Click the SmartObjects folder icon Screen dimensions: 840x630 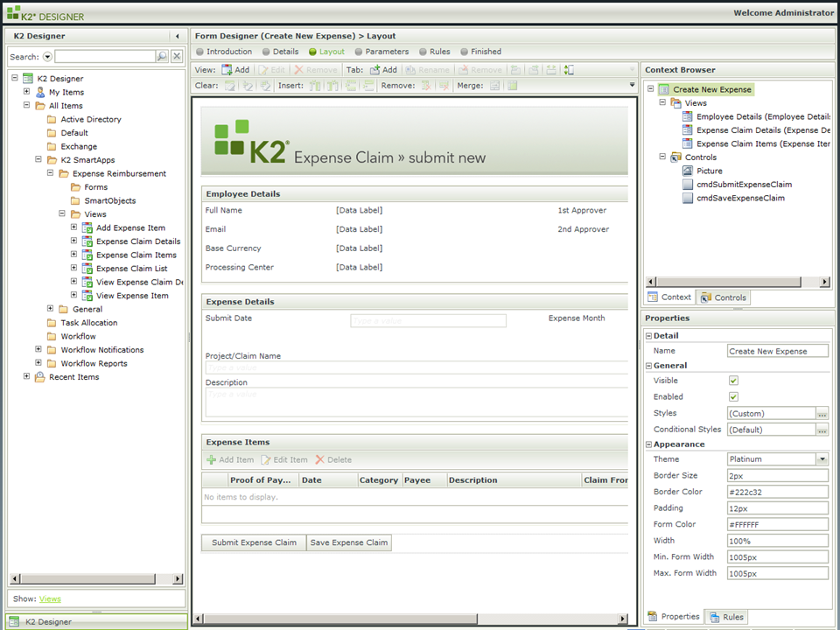(75, 201)
